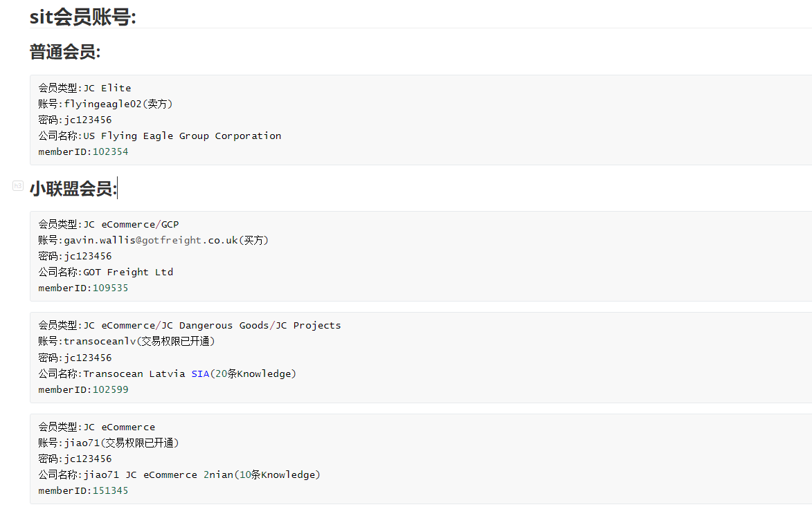Click 'memberID:109535' line
Viewport: 812px width, 507px height.
pyautogui.click(x=83, y=288)
